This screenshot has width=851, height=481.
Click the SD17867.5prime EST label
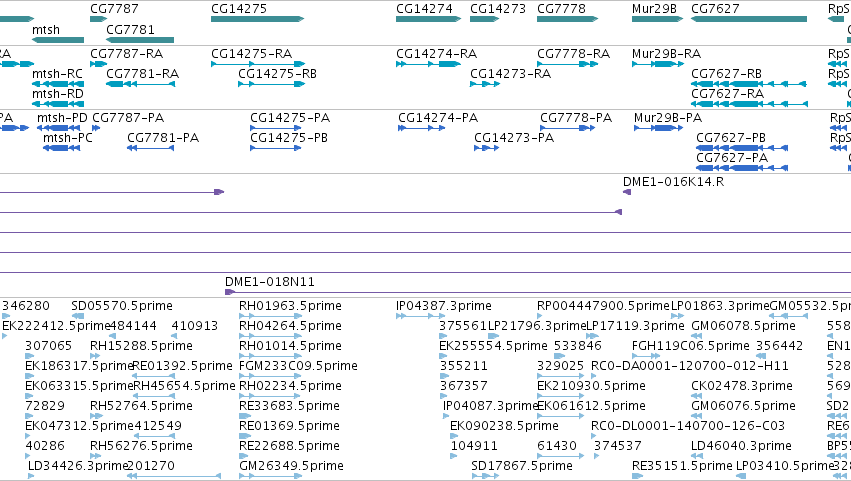[x=522, y=466]
